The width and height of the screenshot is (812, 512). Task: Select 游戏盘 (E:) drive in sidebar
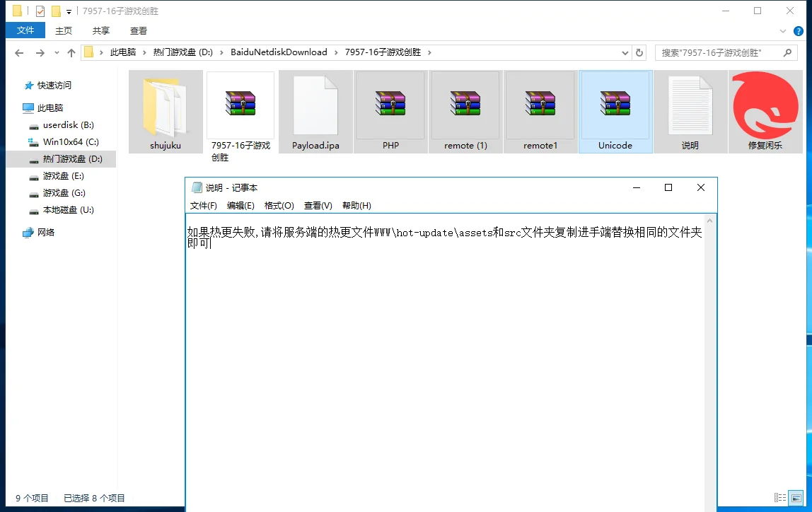[63, 176]
